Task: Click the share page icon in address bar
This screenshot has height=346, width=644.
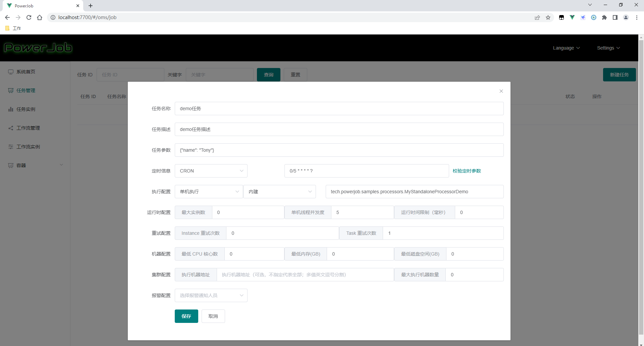Action: 537,17
